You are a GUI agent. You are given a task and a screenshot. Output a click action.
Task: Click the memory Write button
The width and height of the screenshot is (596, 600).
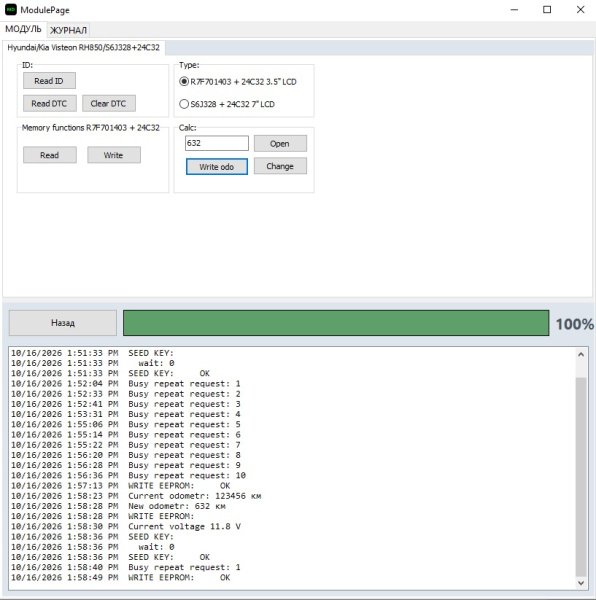tap(114, 155)
